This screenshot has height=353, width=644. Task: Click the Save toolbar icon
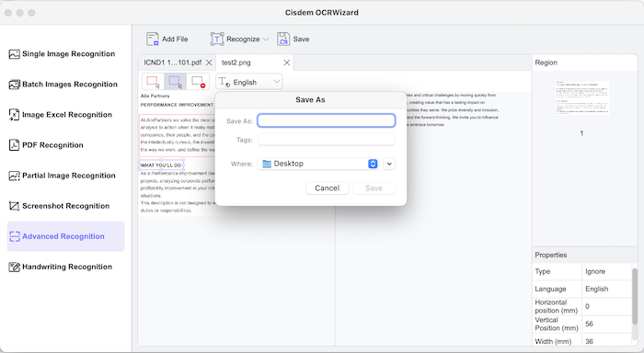coord(283,39)
